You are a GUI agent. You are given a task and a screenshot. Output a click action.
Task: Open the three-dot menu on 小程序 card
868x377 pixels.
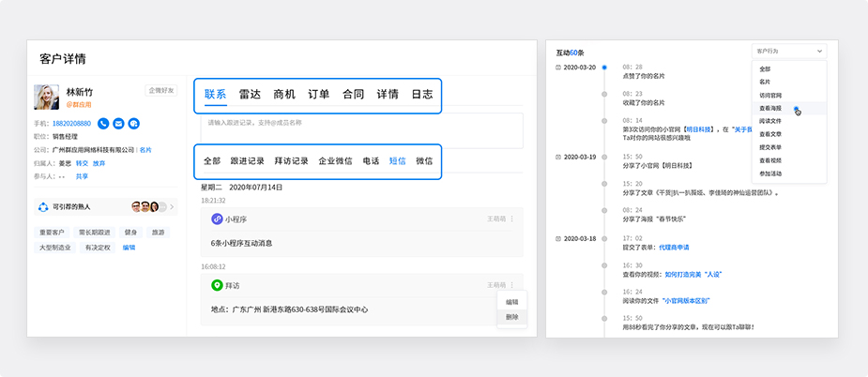[512, 219]
